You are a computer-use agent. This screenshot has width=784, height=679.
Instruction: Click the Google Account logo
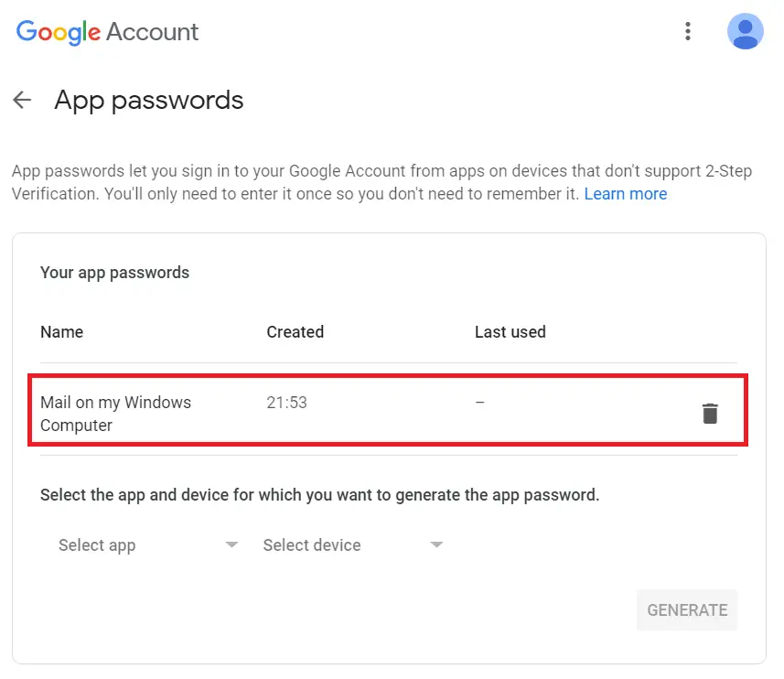[108, 32]
